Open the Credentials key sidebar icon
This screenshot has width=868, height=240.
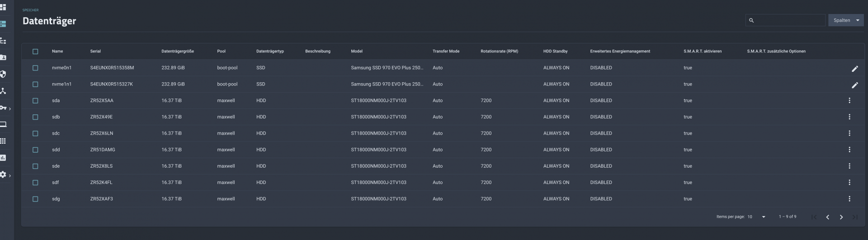pos(3,108)
